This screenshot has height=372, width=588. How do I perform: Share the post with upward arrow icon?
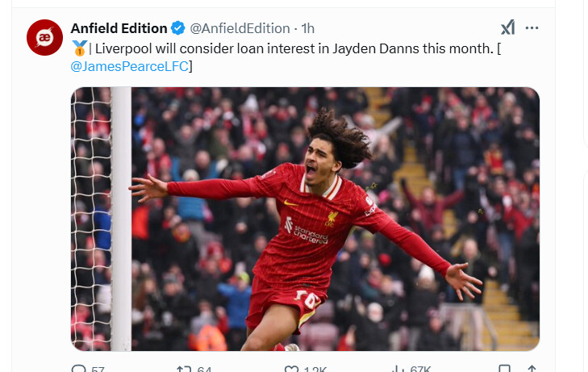click(532, 369)
